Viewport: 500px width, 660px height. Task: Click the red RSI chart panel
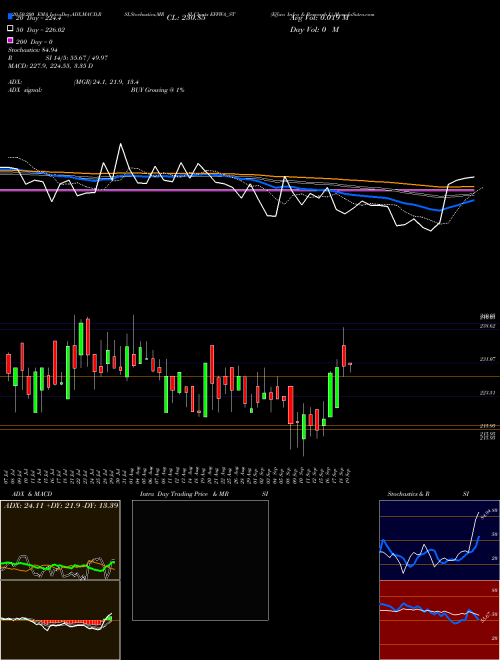click(x=439, y=620)
